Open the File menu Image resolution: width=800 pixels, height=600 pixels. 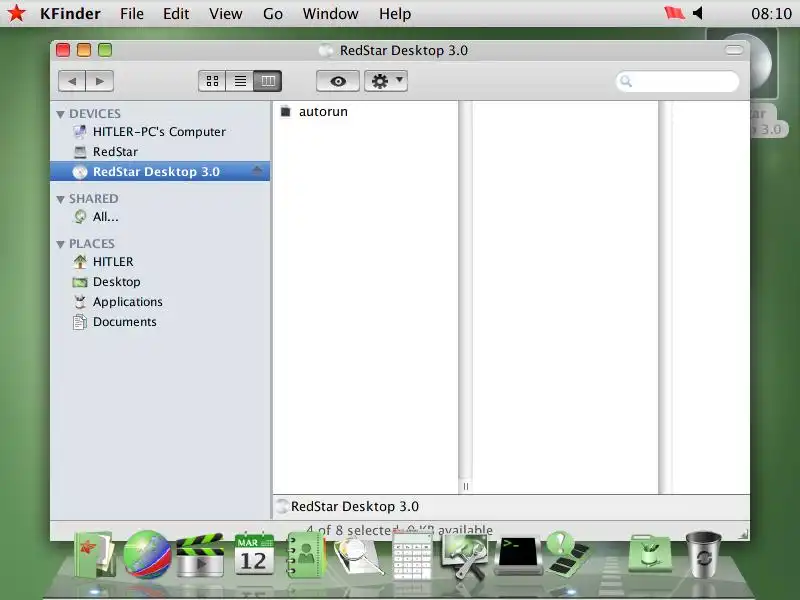[132, 14]
